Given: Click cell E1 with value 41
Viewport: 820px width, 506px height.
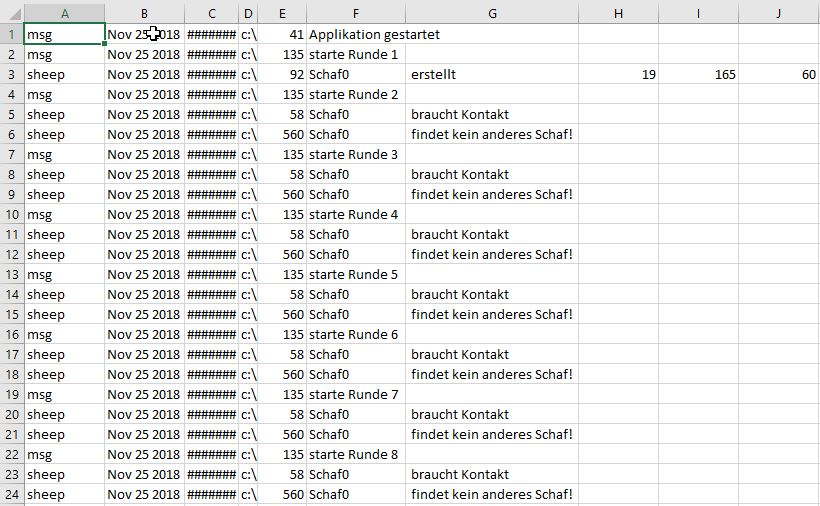Looking at the screenshot, I should [282, 34].
